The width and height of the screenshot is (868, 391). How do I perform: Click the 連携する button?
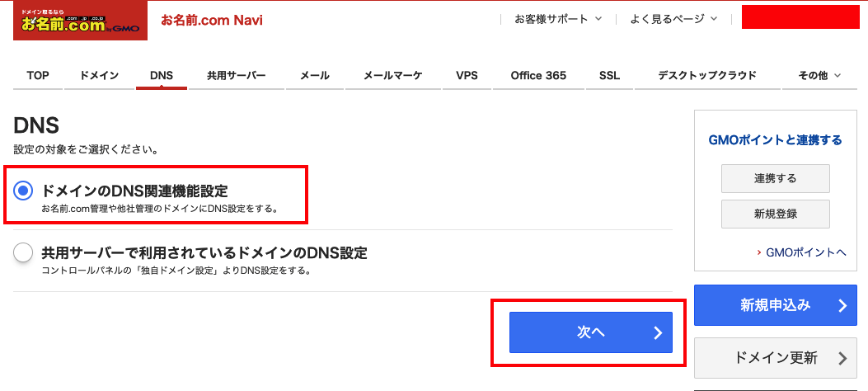[x=775, y=178]
